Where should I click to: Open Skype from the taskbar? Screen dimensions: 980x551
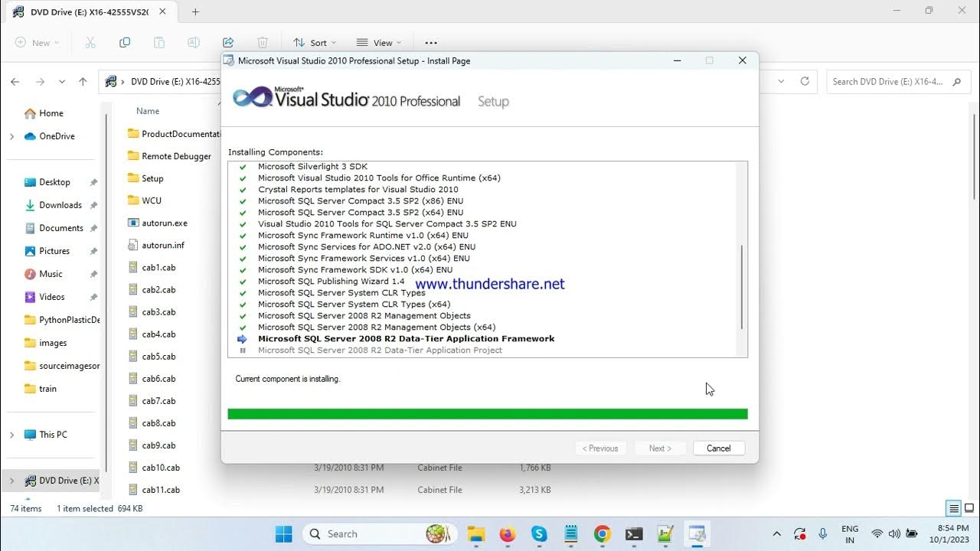[x=539, y=534]
